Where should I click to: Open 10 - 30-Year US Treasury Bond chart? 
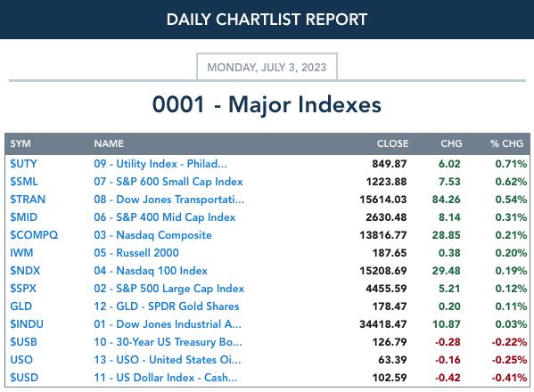coord(168,342)
